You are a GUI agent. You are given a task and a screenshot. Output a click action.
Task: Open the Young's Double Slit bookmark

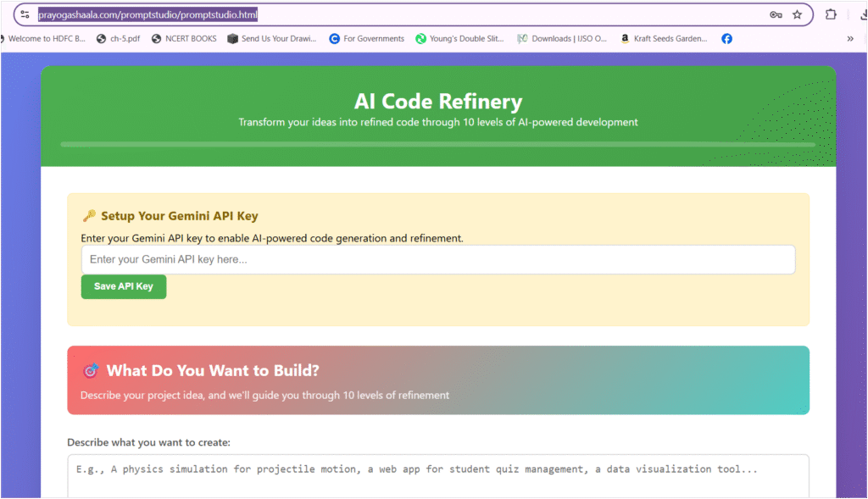tap(459, 38)
